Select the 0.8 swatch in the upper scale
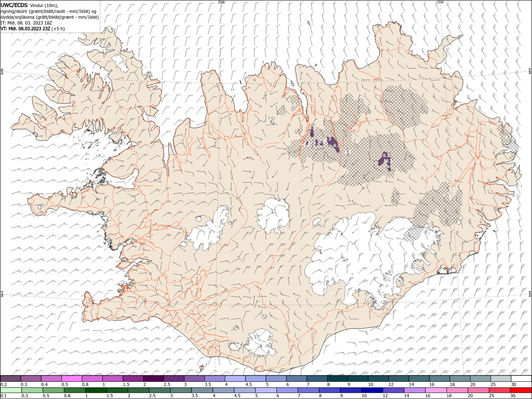The height and width of the screenshot is (399, 532). click(x=92, y=379)
